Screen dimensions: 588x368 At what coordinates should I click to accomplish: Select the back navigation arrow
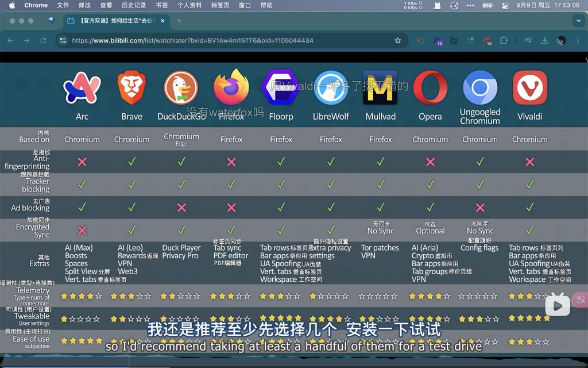(x=10, y=40)
